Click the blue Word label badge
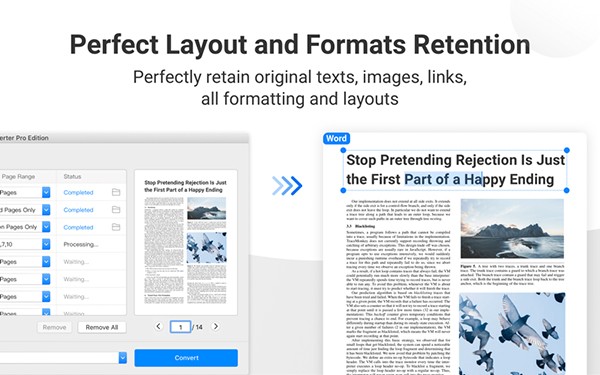Screen dimensions: 600x375 [x=336, y=139]
